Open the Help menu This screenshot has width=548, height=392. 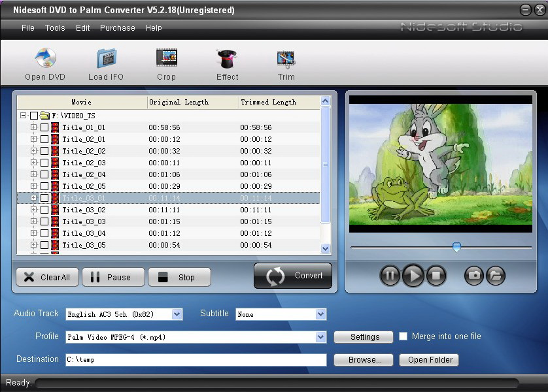pos(154,28)
